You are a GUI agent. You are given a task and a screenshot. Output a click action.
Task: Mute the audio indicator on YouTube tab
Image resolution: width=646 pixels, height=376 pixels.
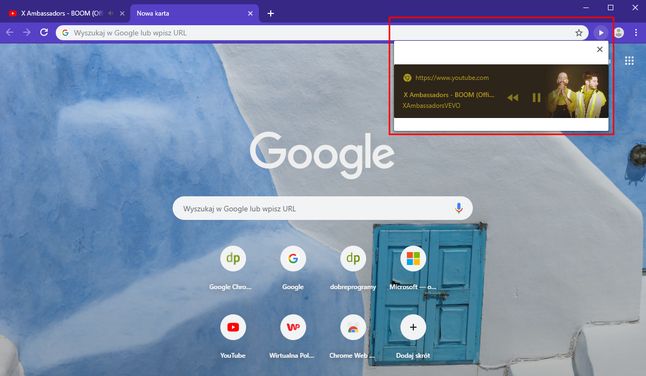[x=110, y=13]
